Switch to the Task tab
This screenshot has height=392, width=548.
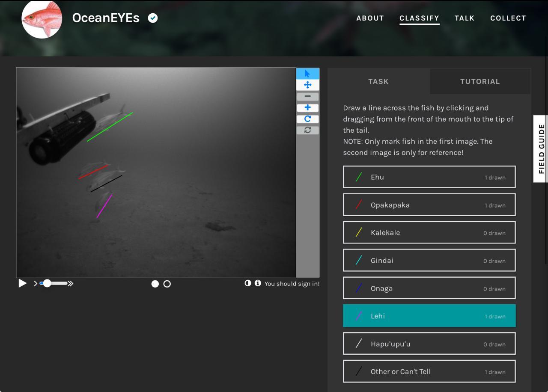[378, 81]
